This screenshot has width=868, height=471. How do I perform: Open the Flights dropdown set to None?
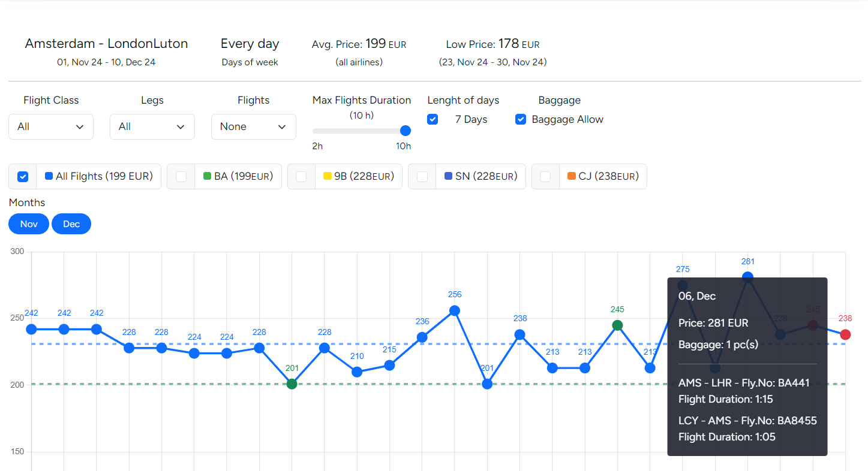click(253, 126)
